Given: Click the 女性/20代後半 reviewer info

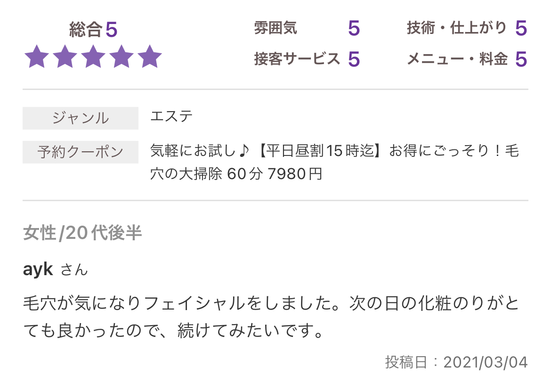Looking at the screenshot, I should click(x=82, y=233).
